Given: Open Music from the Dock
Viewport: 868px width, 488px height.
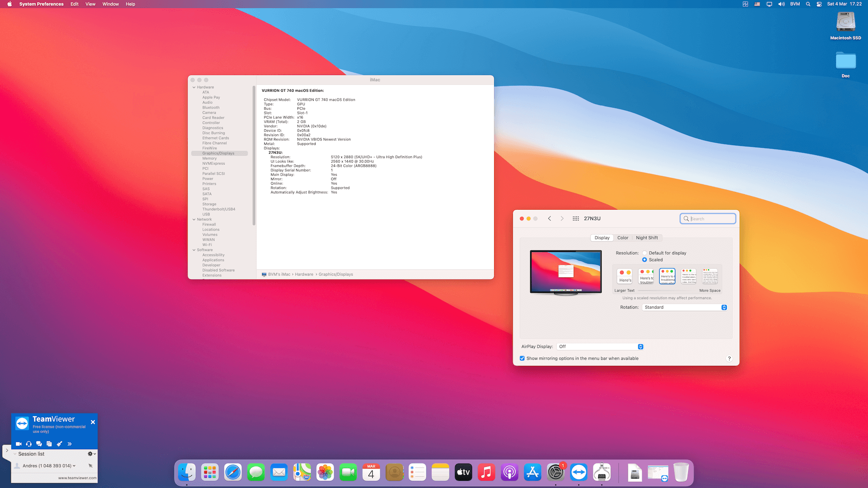Looking at the screenshot, I should pyautogui.click(x=486, y=472).
